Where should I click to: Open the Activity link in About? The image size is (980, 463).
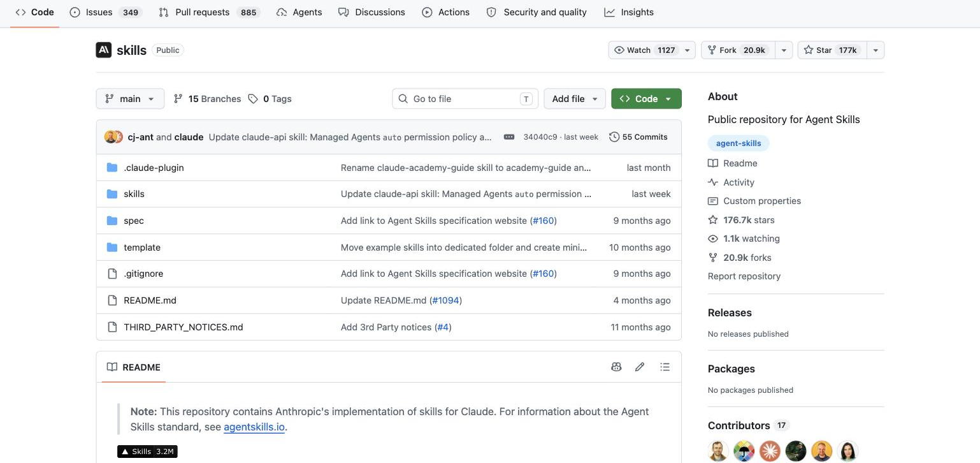tap(731, 182)
